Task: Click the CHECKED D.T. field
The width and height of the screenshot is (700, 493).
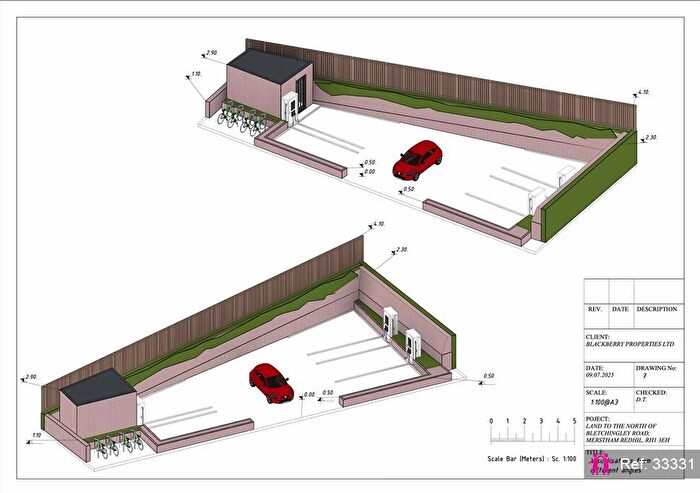Action: click(657, 396)
